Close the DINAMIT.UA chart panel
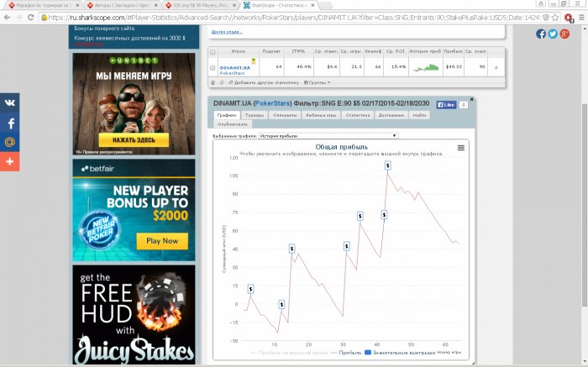Image resolution: width=588 pixels, height=367 pixels. point(472,99)
